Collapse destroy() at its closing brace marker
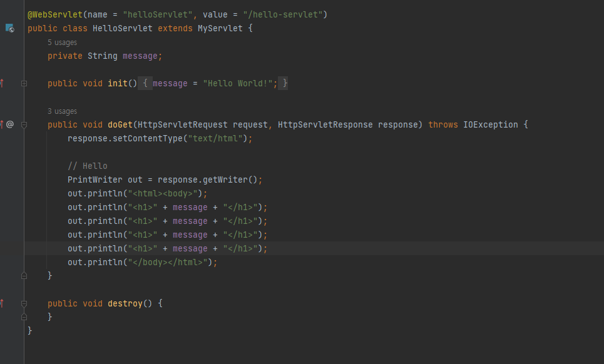Viewport: 604px width, 364px height. pos(24,316)
